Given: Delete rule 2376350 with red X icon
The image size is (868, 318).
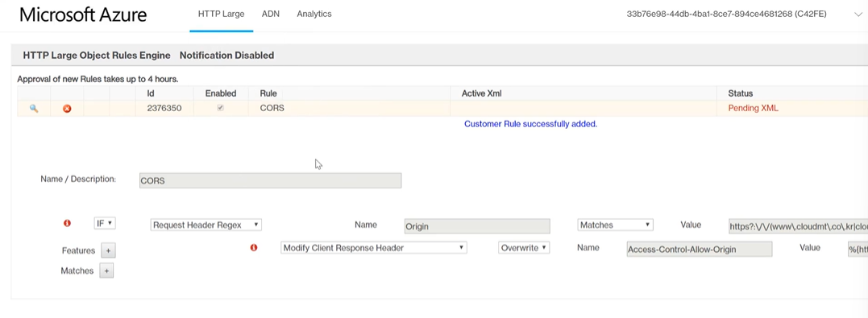Looking at the screenshot, I should coord(67,109).
